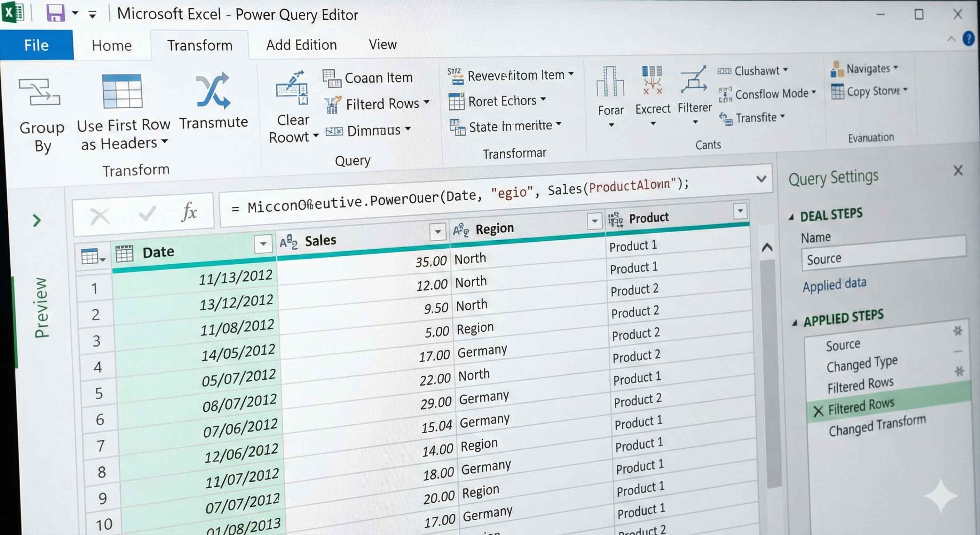Cancel formula editing with the X icon

point(100,216)
